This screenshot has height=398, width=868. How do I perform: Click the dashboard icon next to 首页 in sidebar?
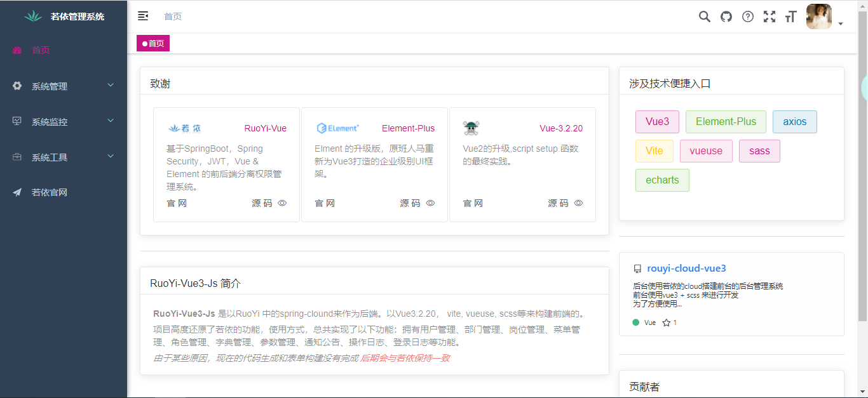17,50
